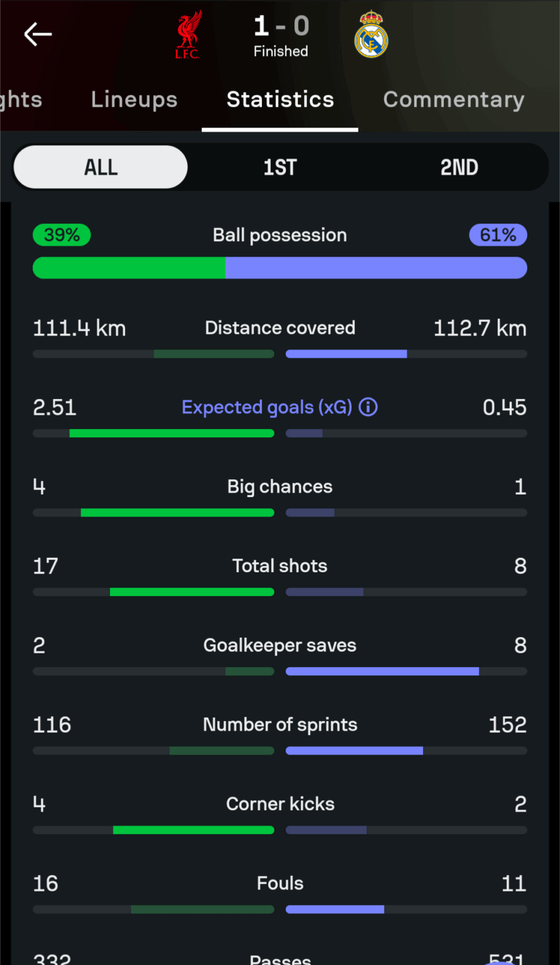Click the Expected goals (xG) link

tap(264, 407)
